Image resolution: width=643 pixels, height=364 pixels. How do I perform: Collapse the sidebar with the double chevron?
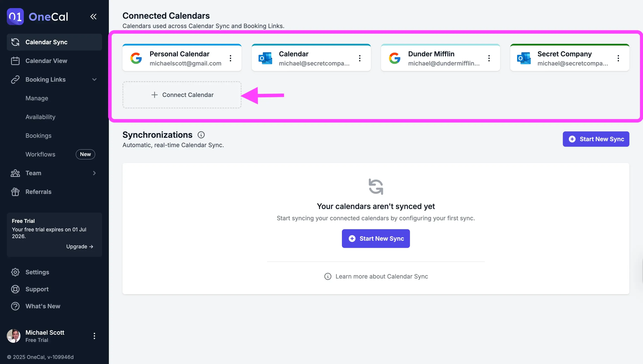point(93,17)
